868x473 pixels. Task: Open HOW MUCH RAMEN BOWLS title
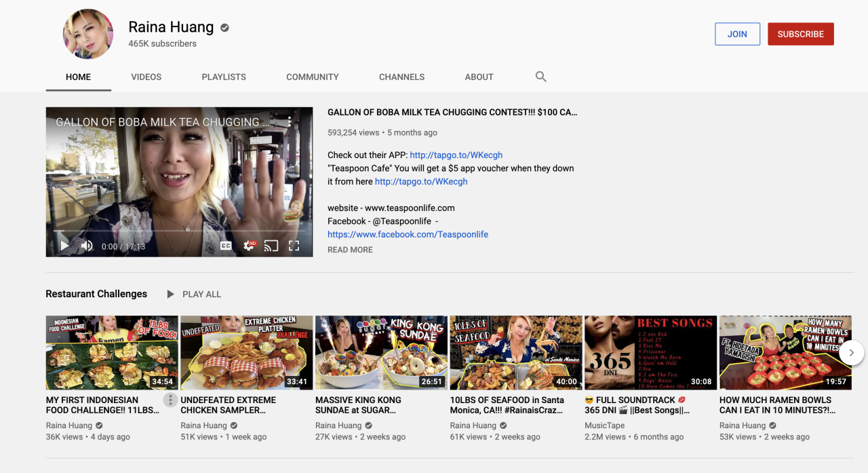777,405
